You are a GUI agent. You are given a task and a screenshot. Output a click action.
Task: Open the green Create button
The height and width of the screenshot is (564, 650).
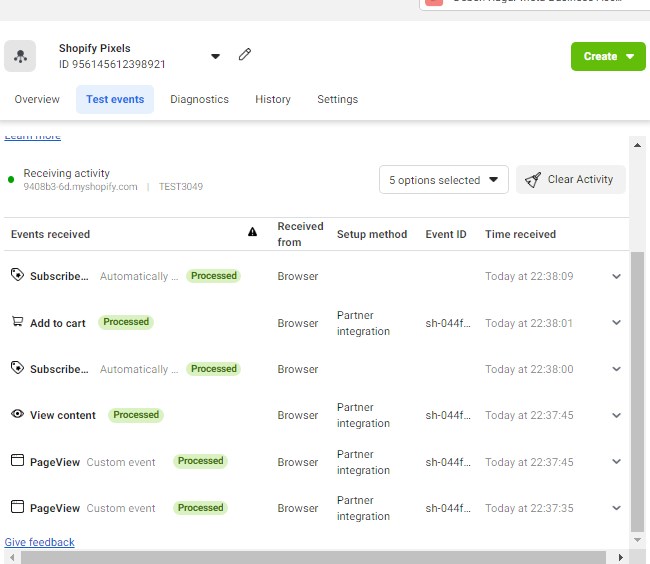608,56
